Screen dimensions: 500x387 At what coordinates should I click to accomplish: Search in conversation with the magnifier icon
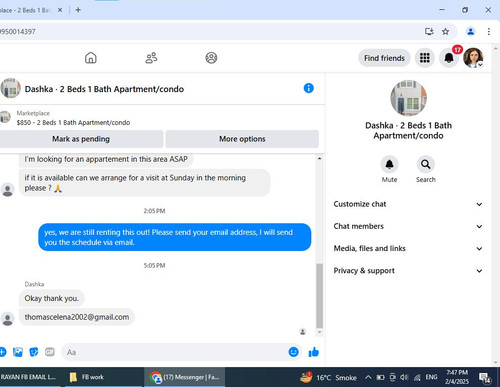click(426, 164)
